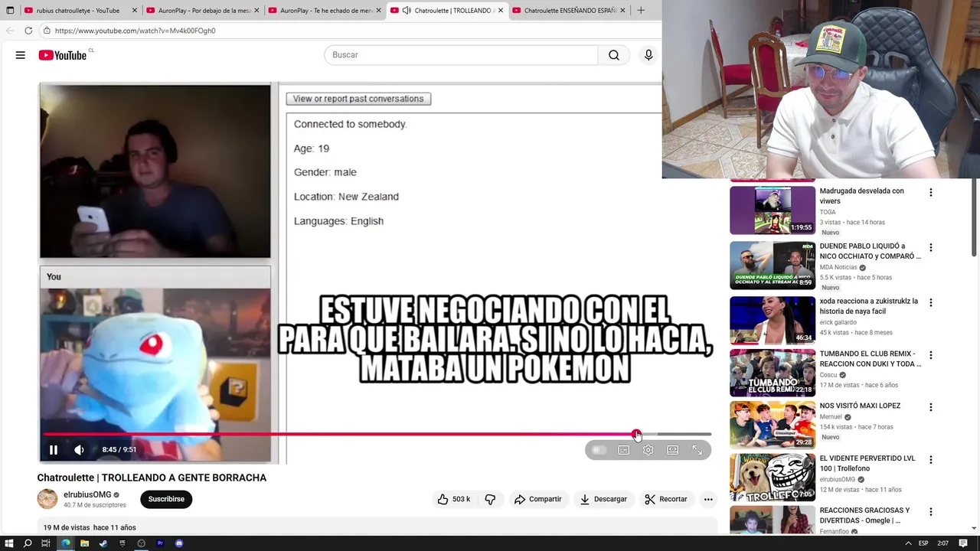
Task: Open Premiere Pro from the taskbar
Action: click(x=160, y=543)
